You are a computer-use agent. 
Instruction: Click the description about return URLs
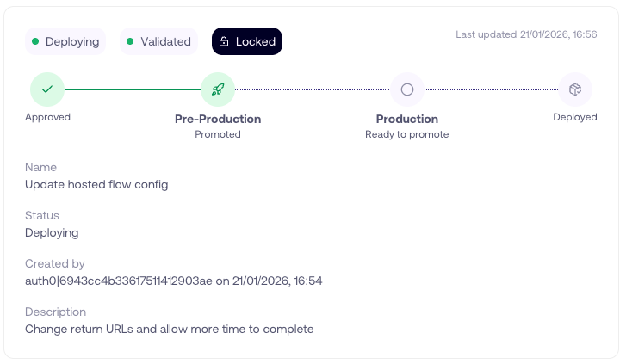(x=169, y=329)
